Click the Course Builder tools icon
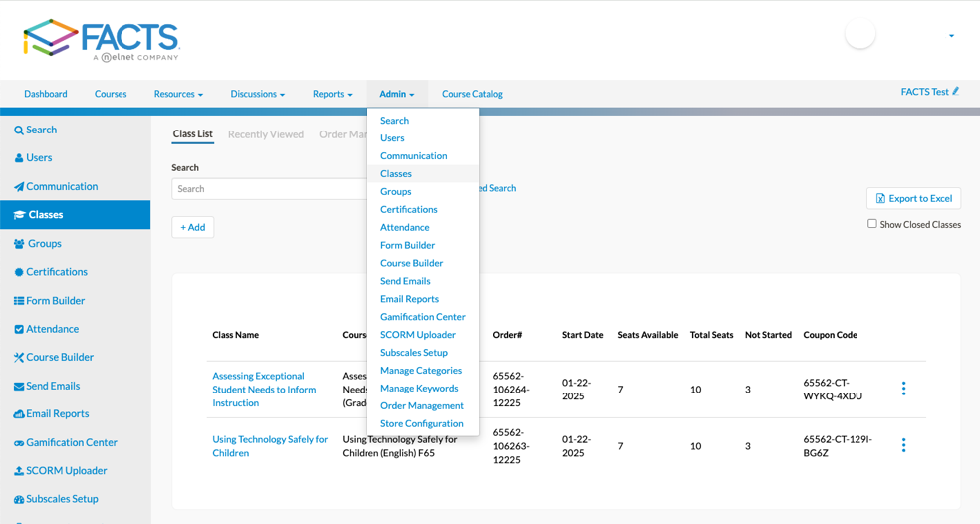The width and height of the screenshot is (980, 524). [19, 357]
